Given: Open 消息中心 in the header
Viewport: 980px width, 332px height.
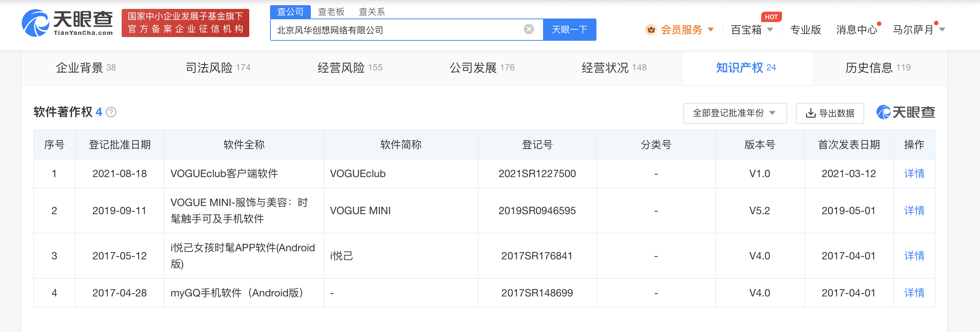Looking at the screenshot, I should (x=856, y=29).
